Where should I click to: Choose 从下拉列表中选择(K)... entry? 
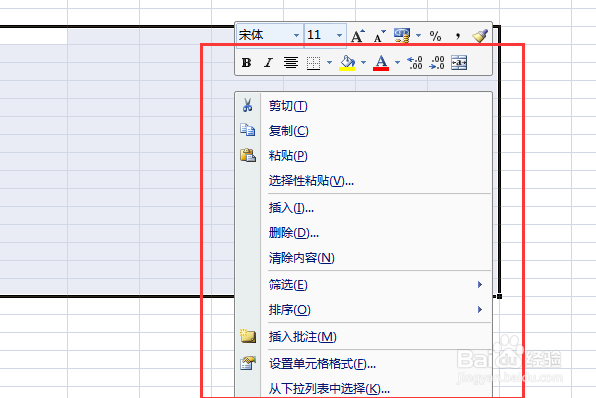[364, 388]
